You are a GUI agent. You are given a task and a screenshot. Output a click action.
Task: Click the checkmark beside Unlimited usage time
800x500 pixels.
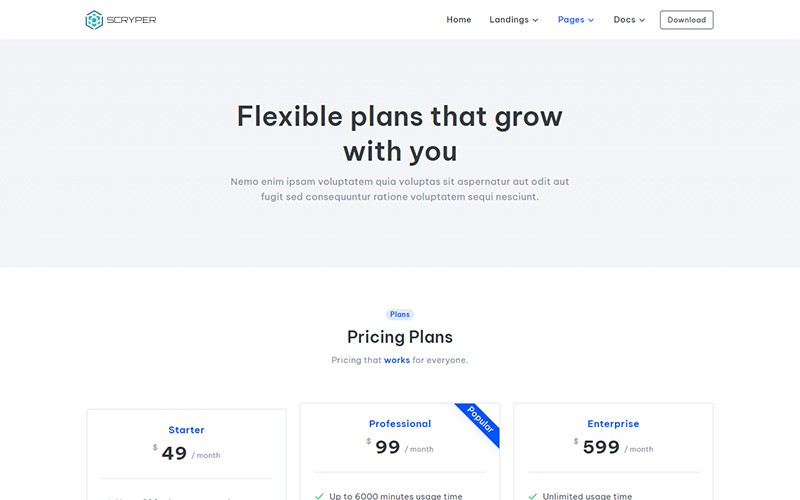[x=533, y=496]
